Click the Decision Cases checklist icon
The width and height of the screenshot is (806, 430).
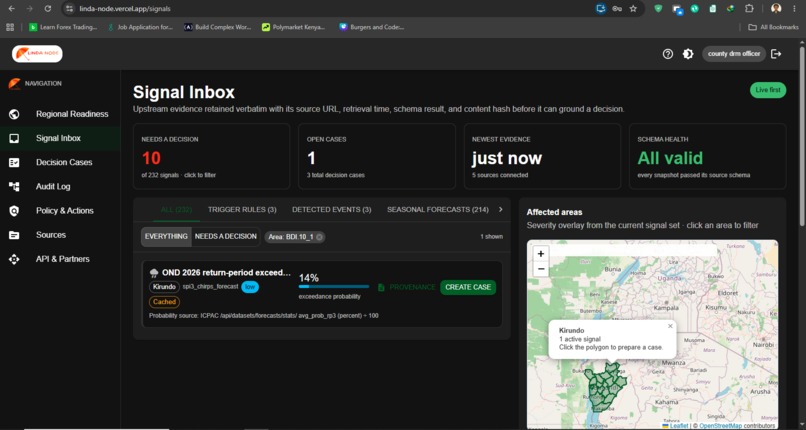(14, 162)
